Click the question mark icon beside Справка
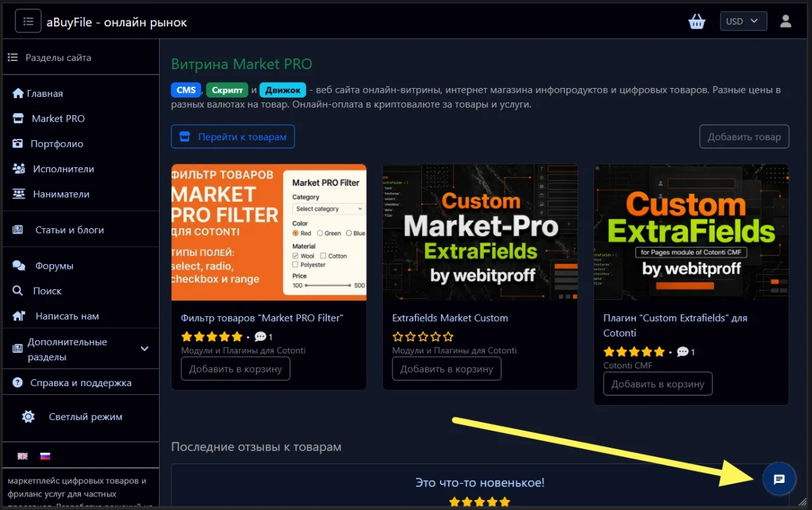Screen dimensions: 812x510 [18, 383]
